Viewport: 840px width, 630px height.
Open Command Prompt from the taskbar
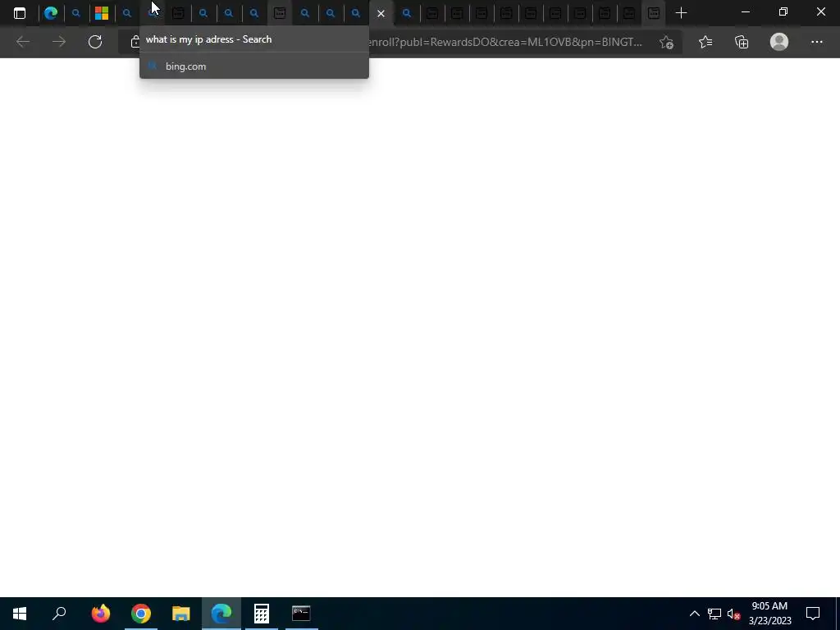click(302, 614)
